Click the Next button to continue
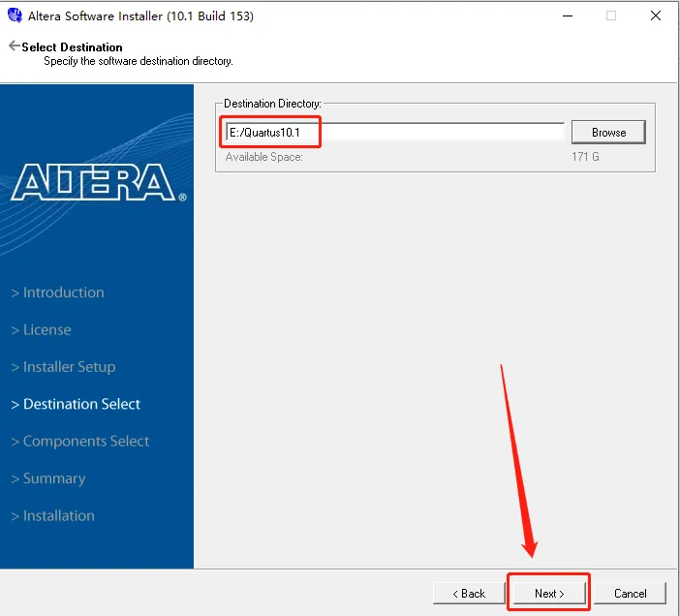The height and width of the screenshot is (616, 680). (x=549, y=593)
